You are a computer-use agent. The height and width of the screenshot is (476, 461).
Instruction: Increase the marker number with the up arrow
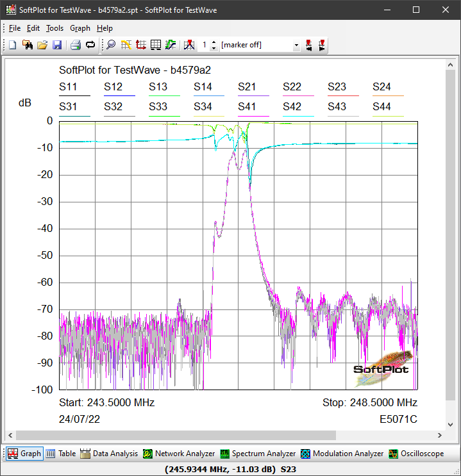[214, 42]
